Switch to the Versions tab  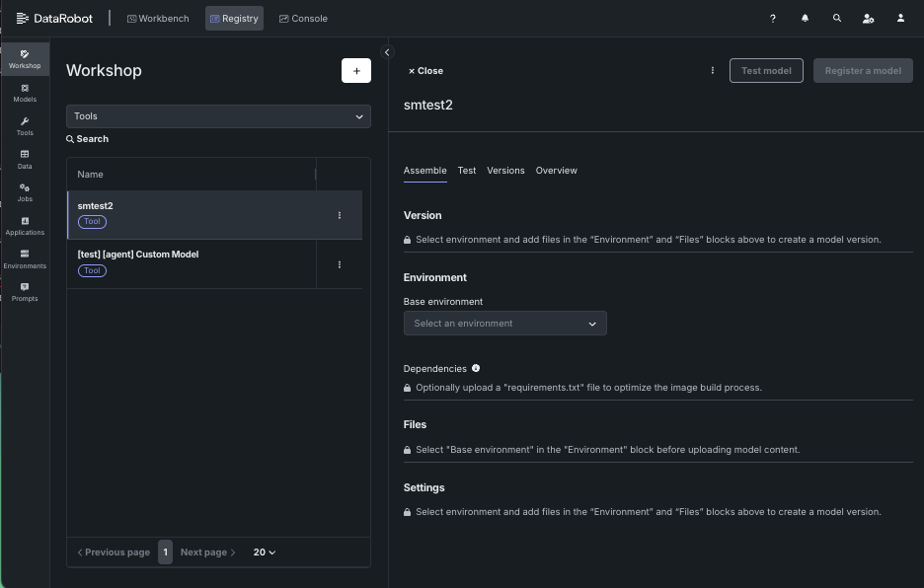(505, 171)
